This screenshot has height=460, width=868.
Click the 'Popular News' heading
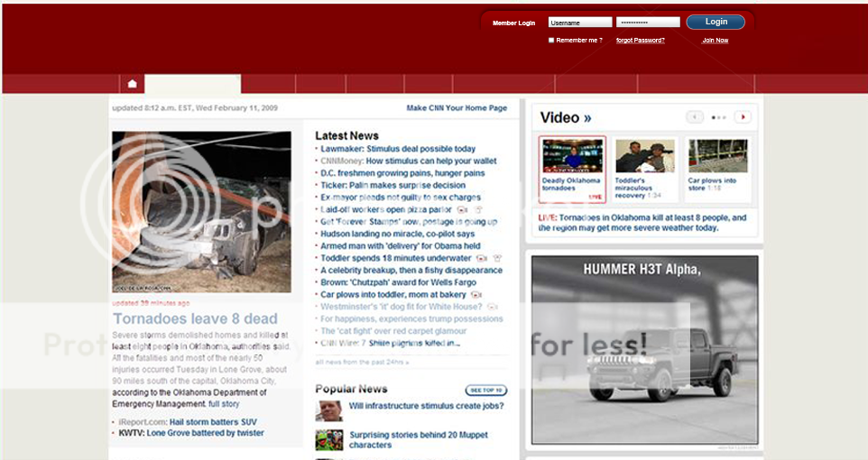point(351,389)
